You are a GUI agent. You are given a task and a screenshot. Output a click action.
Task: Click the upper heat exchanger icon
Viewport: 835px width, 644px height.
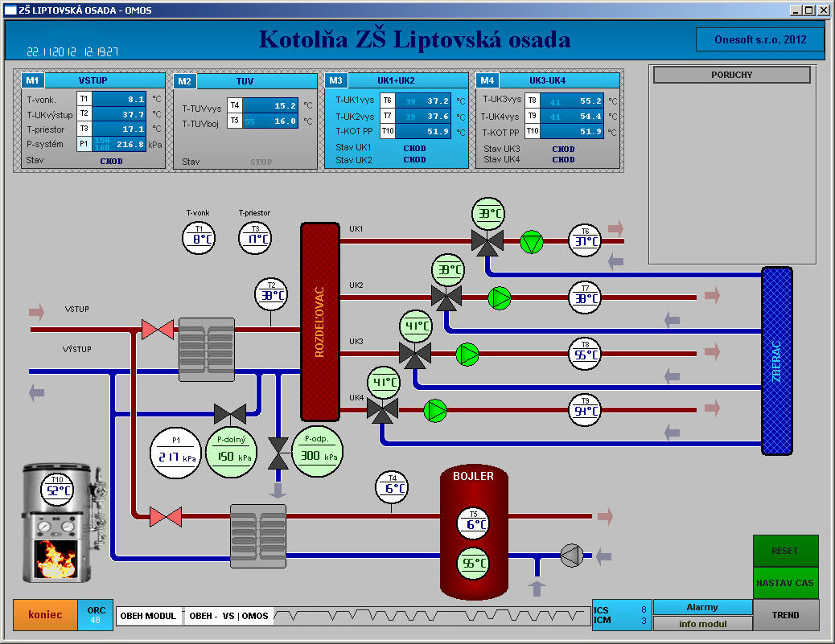point(207,350)
